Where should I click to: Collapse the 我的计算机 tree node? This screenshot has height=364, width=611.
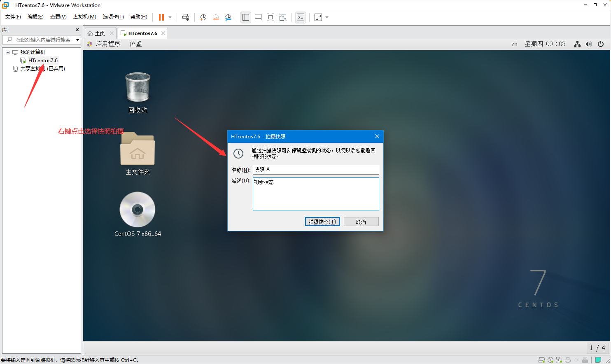click(x=7, y=52)
